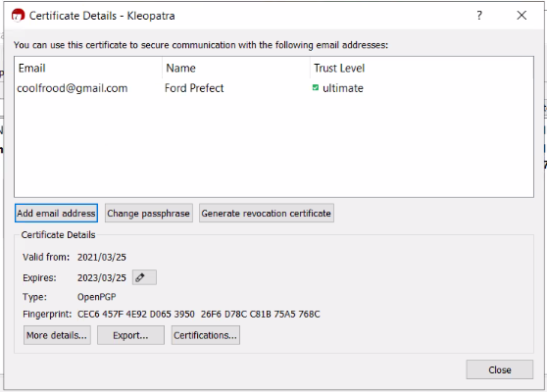Click the question mark help icon

479,16
